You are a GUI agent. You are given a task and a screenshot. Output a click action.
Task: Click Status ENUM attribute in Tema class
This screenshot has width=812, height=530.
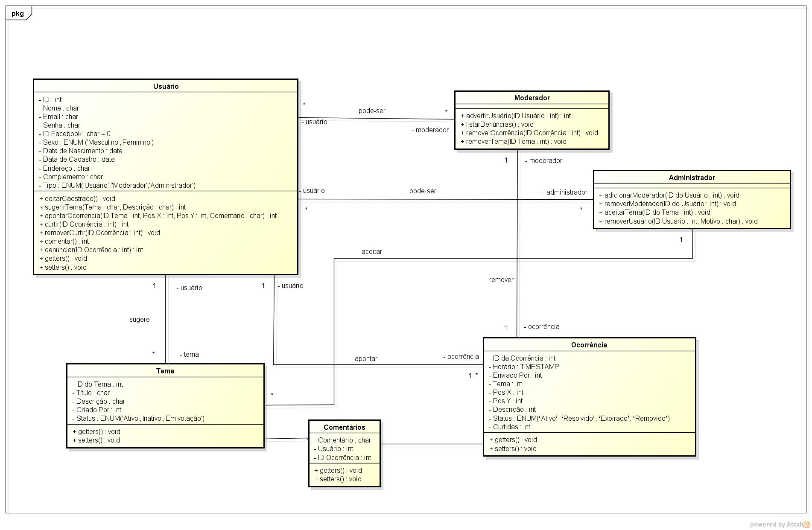[138, 419]
